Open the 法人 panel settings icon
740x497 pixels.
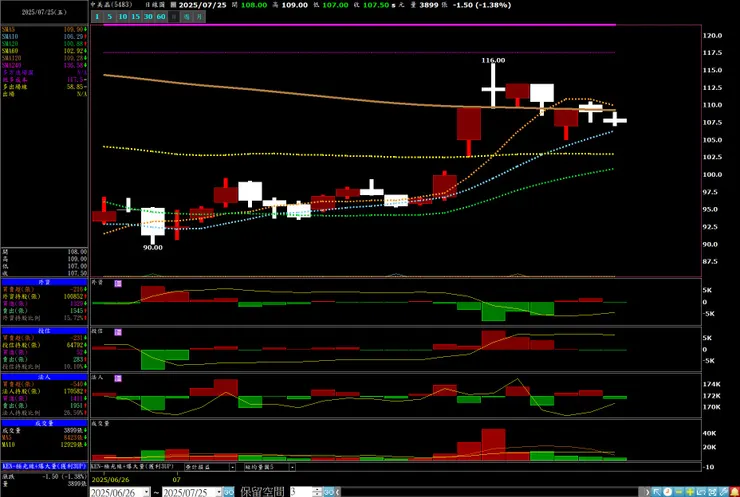[118, 378]
